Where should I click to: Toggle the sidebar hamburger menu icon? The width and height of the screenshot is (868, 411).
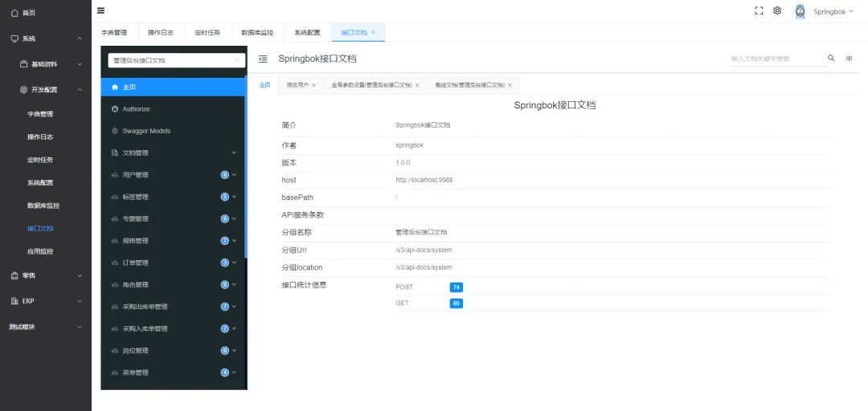pos(100,10)
